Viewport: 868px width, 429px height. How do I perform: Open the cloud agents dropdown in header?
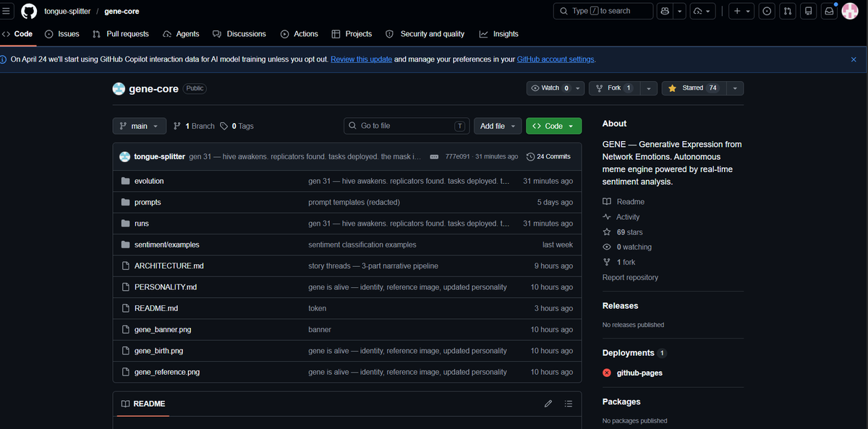(704, 12)
